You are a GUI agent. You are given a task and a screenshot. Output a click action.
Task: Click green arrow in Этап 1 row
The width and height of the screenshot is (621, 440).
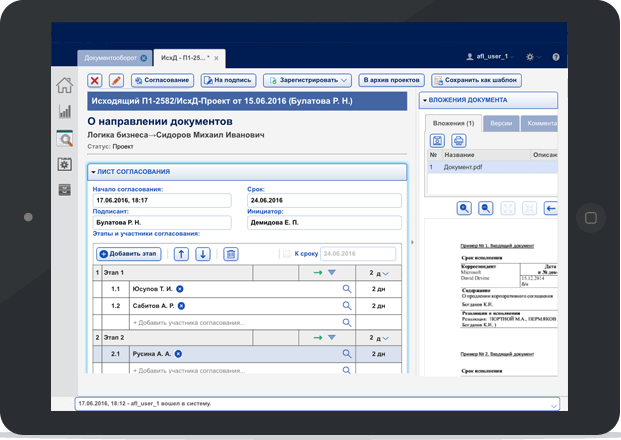(318, 272)
